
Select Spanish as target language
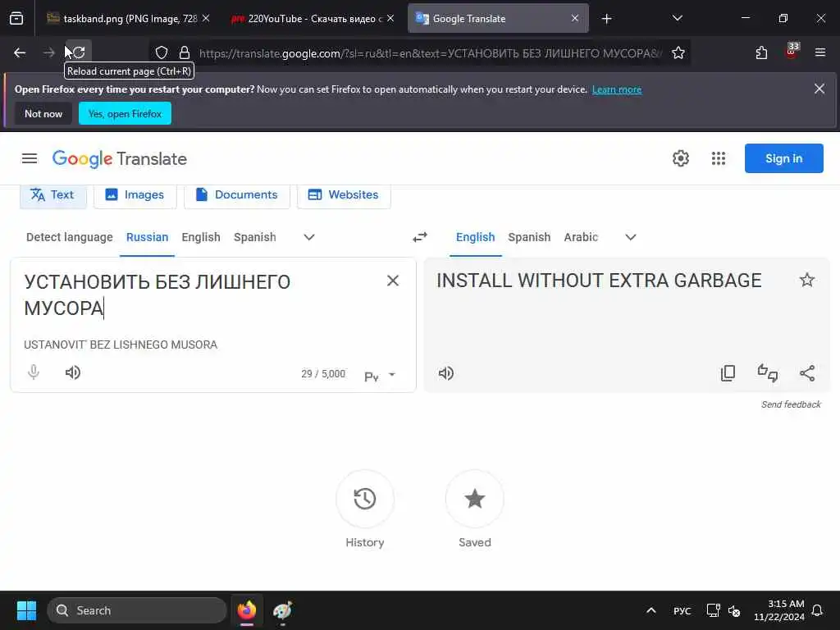pos(529,237)
